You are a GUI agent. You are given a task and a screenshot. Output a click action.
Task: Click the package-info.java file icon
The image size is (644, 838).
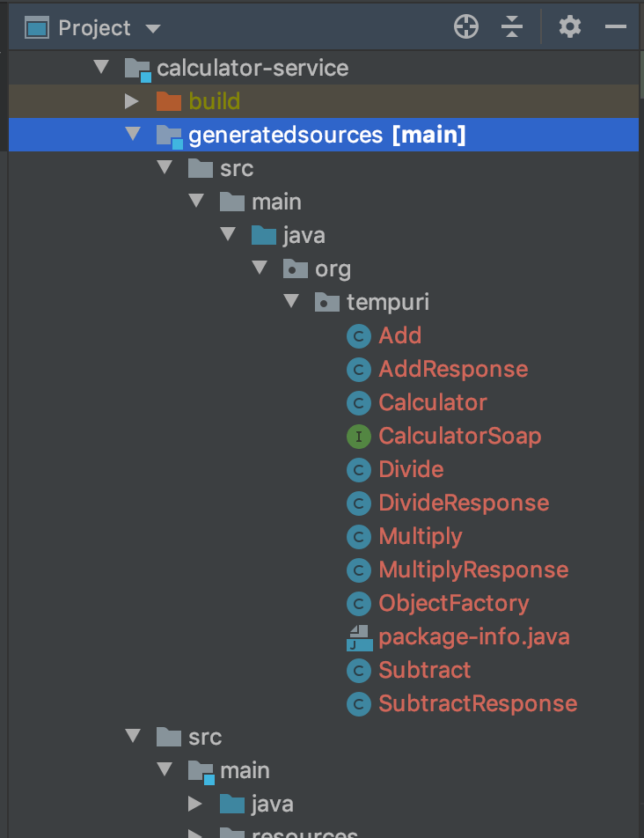point(359,636)
